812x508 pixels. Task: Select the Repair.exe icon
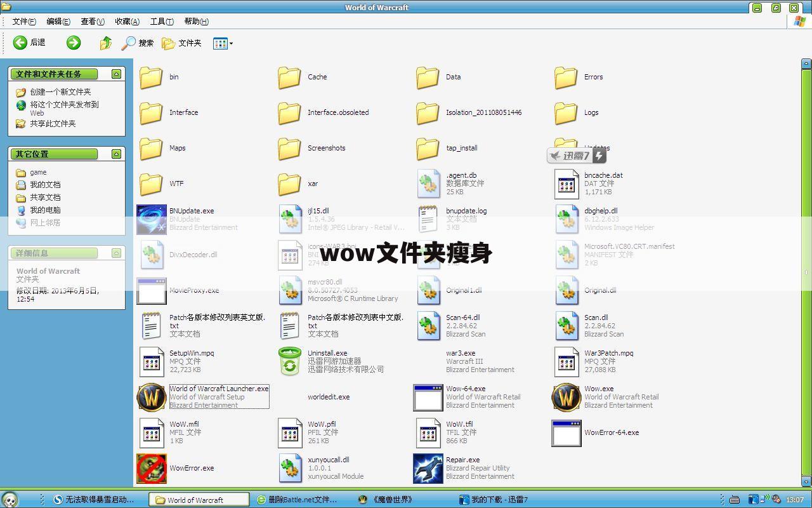point(428,468)
